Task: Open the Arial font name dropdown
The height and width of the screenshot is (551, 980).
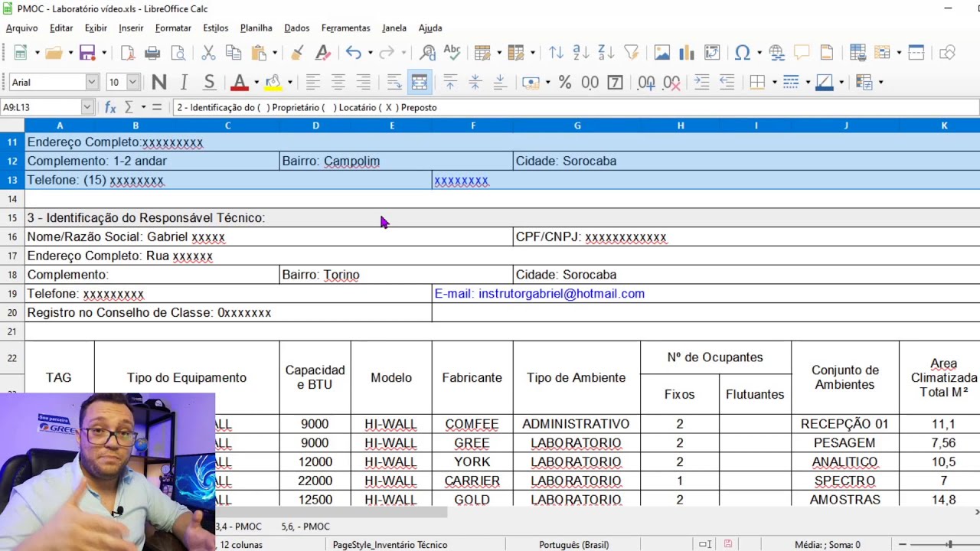Action: [92, 82]
